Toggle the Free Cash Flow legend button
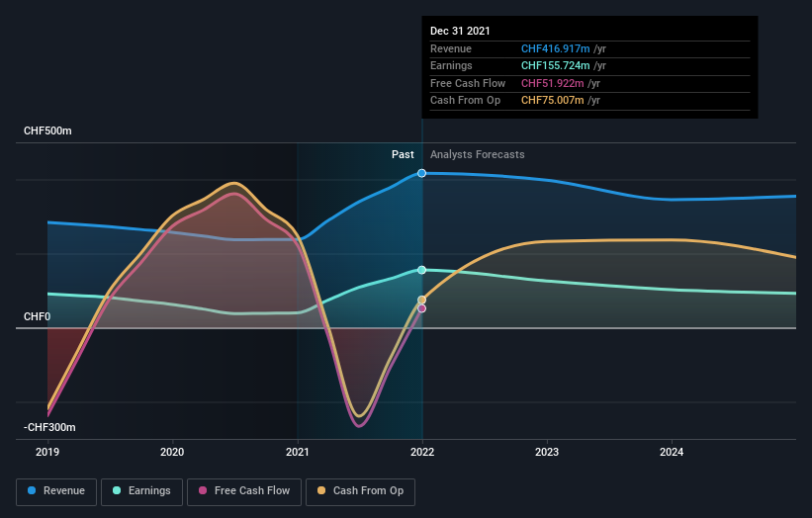This screenshot has height=518, width=812. coord(244,491)
